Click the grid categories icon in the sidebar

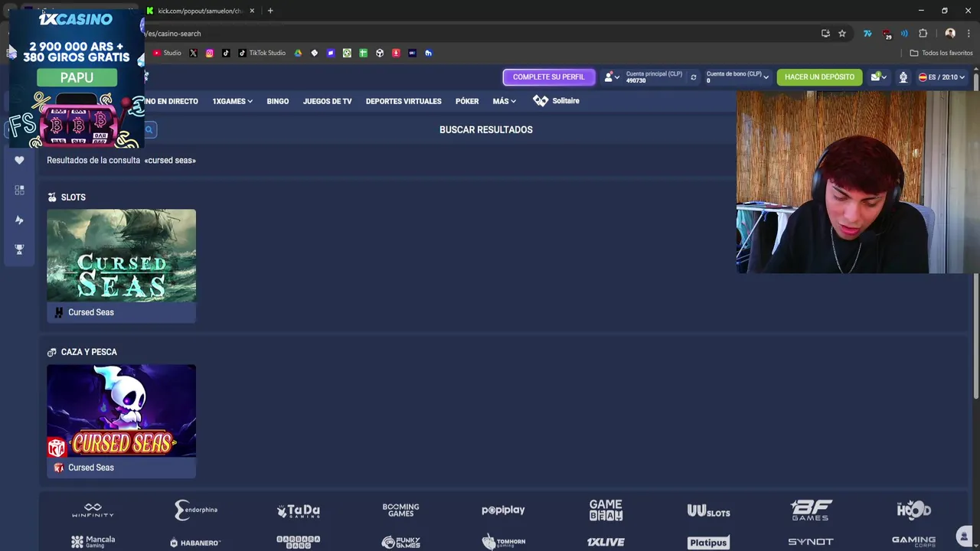click(19, 190)
